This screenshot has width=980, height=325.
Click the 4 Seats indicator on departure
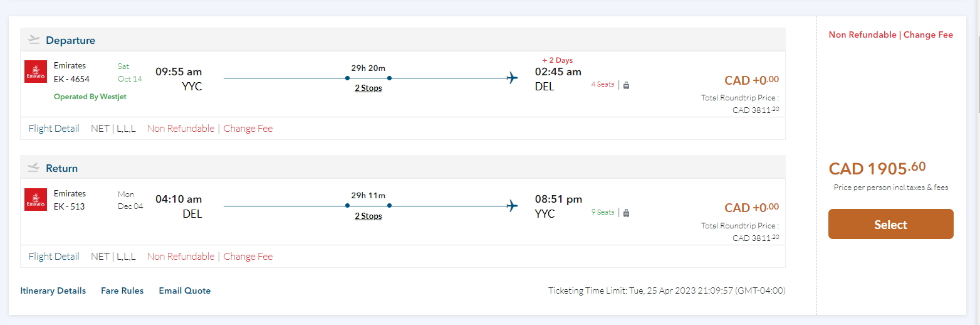click(x=603, y=84)
